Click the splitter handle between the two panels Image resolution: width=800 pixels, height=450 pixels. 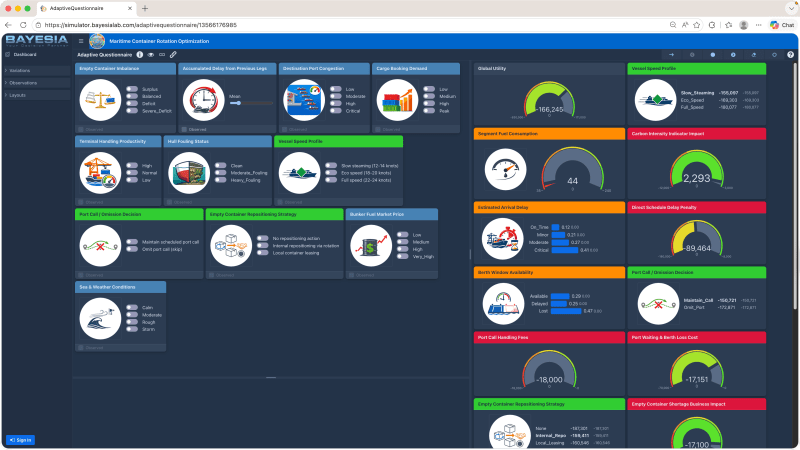[x=470, y=254]
